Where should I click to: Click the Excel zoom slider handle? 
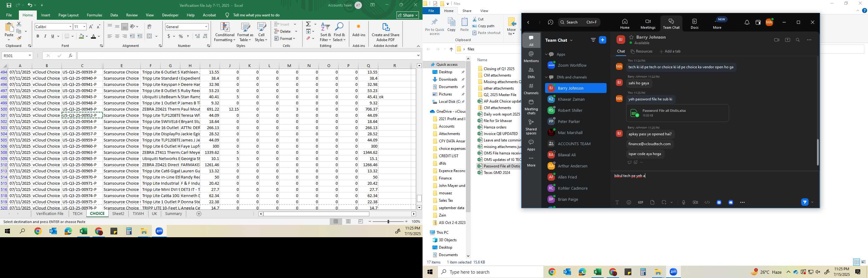(388, 221)
